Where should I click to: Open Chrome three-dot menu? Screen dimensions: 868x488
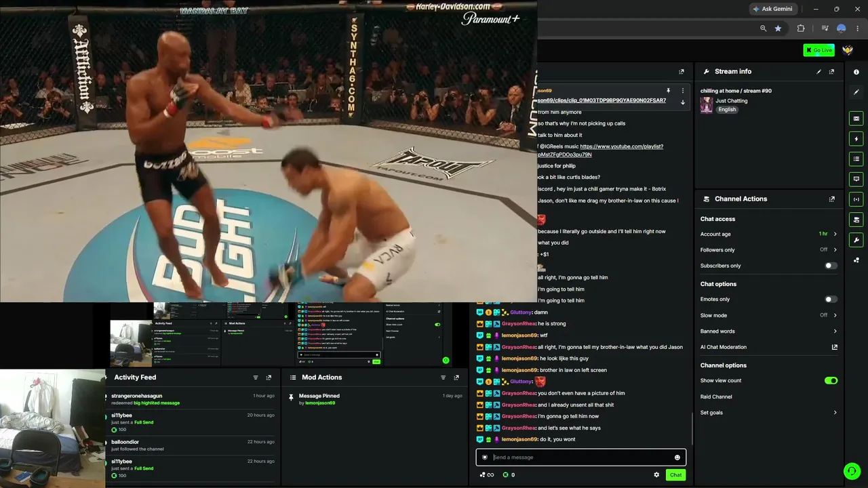857,28
